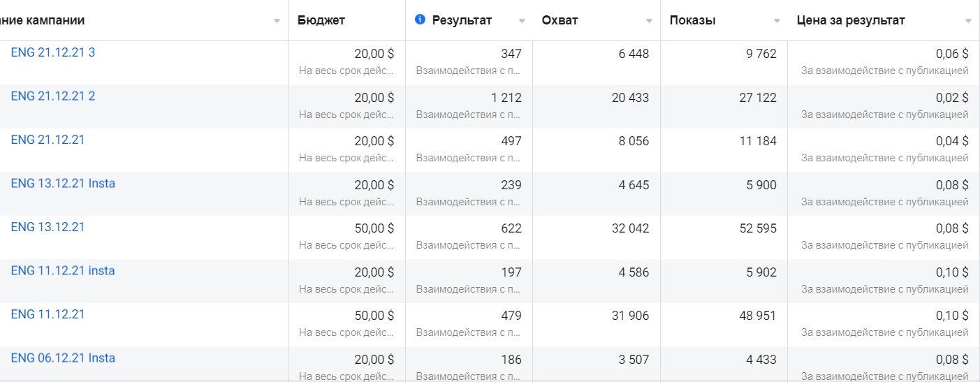980x382 pixels.
Task: Click the ENG 06.12.21 Insta campaign
Action: 63,358
